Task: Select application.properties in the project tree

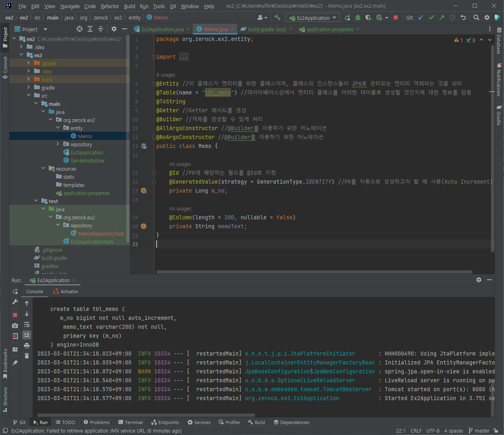Action: (x=83, y=193)
